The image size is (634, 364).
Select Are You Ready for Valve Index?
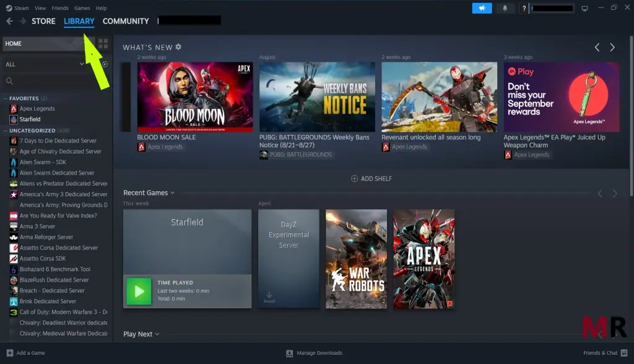[x=58, y=215]
